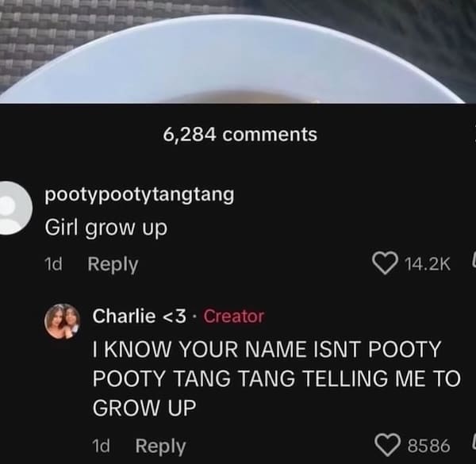The width and height of the screenshot is (476, 464).
Task: Like the 'Girl grow up' comment heart
Action: coord(386,263)
